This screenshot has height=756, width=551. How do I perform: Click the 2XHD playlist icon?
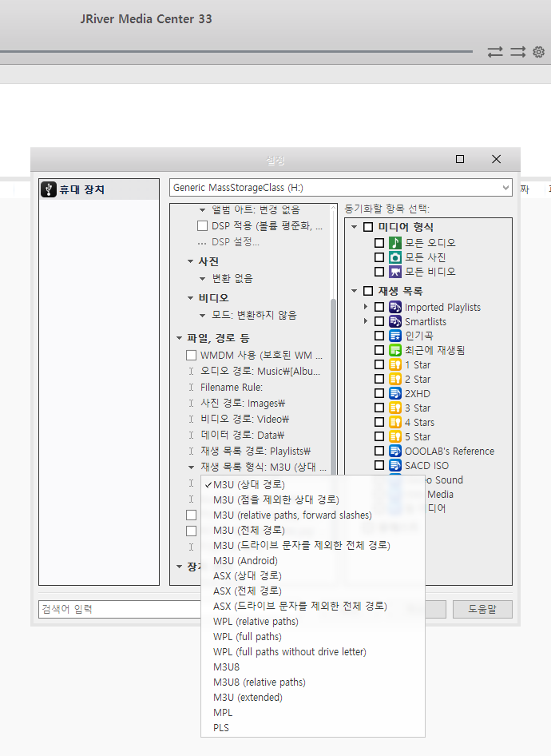point(395,393)
